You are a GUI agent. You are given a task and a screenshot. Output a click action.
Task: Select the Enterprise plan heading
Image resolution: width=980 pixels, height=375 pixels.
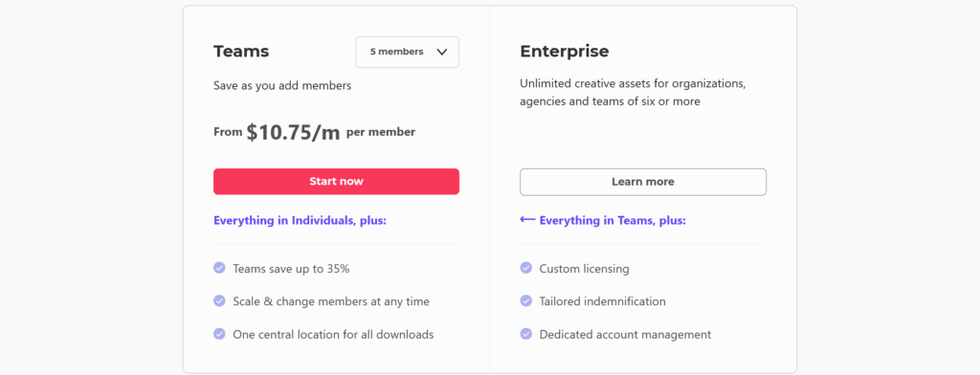565,52
